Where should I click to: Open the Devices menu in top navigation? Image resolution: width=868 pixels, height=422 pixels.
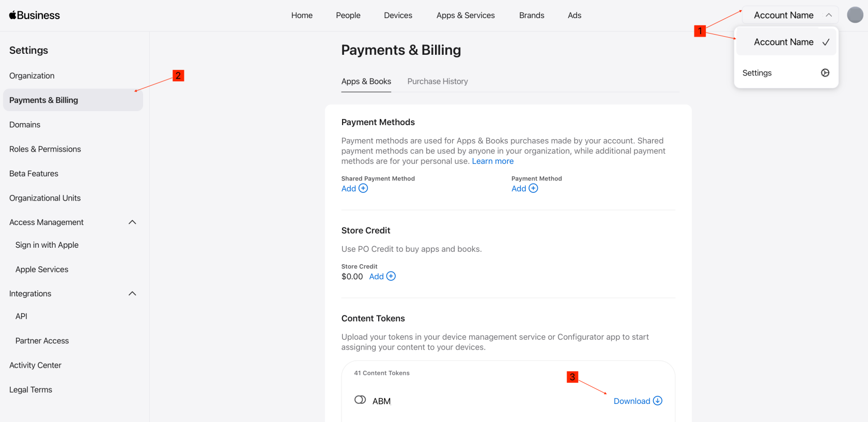pos(398,16)
